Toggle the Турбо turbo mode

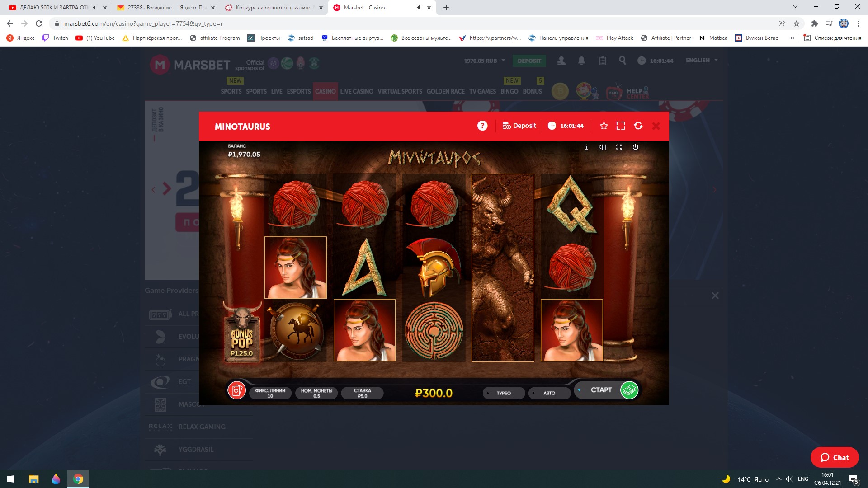504,393
